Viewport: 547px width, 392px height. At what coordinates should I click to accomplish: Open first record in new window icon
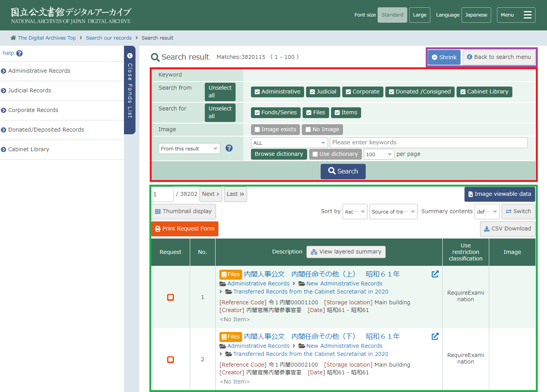point(435,274)
